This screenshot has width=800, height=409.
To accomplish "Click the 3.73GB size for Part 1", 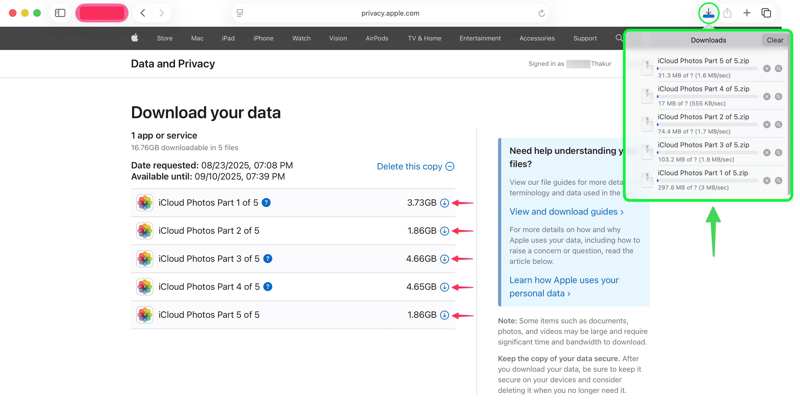I will pyautogui.click(x=421, y=202).
